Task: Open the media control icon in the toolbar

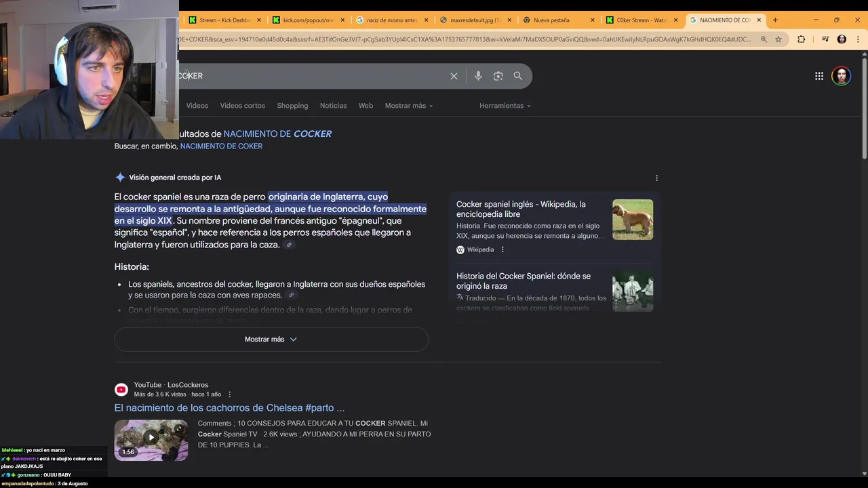Action: pos(825,39)
